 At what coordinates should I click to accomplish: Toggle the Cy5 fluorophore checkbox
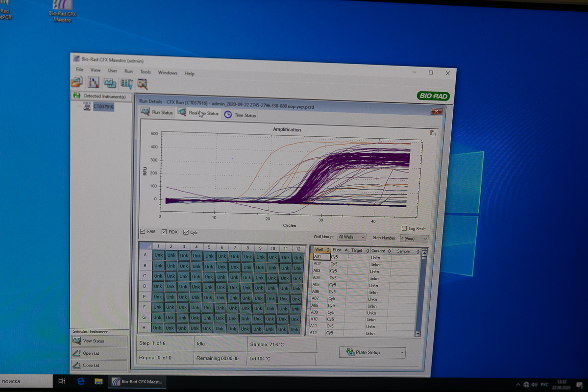pos(186,232)
